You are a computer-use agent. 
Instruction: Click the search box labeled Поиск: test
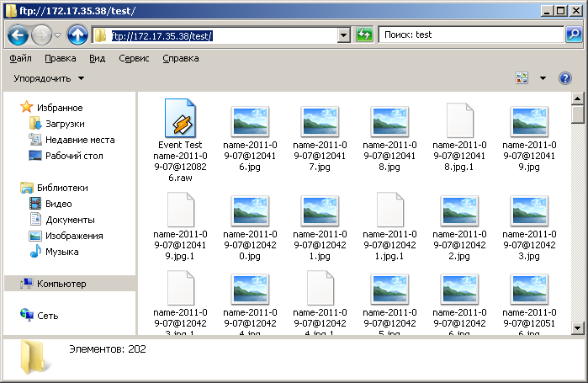(471, 35)
